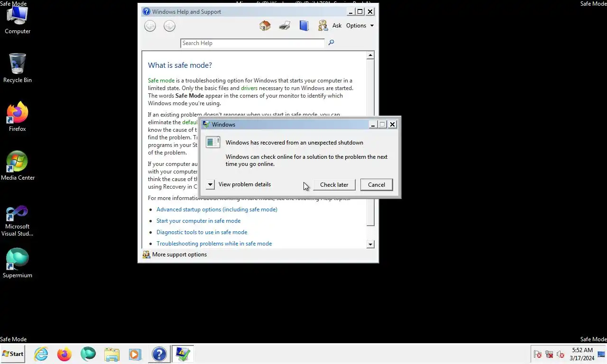Expand View problem details arrow
Image resolution: width=607 pixels, height=364 pixels.
pyautogui.click(x=211, y=184)
